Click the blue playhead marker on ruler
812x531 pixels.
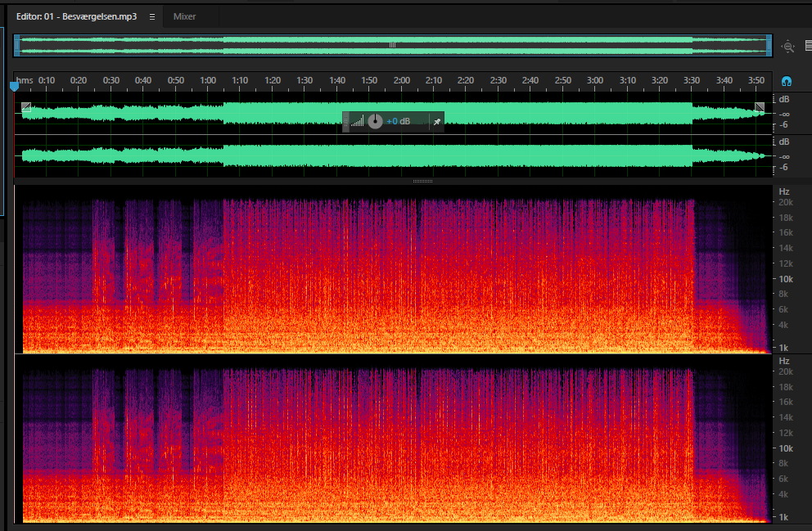pyautogui.click(x=15, y=86)
